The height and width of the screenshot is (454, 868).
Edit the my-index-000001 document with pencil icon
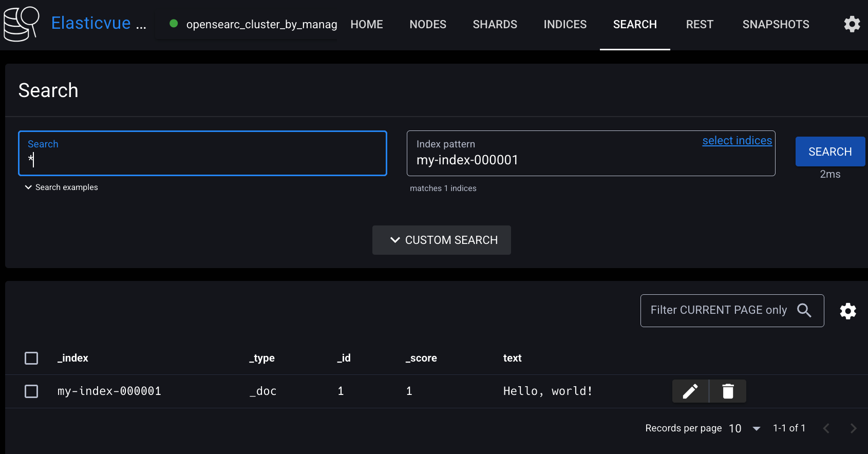[x=690, y=391]
